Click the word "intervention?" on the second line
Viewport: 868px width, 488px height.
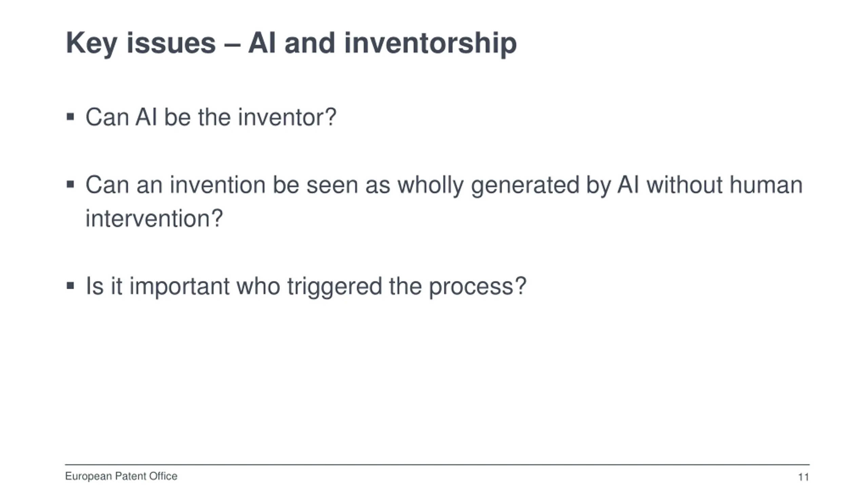[154, 219]
